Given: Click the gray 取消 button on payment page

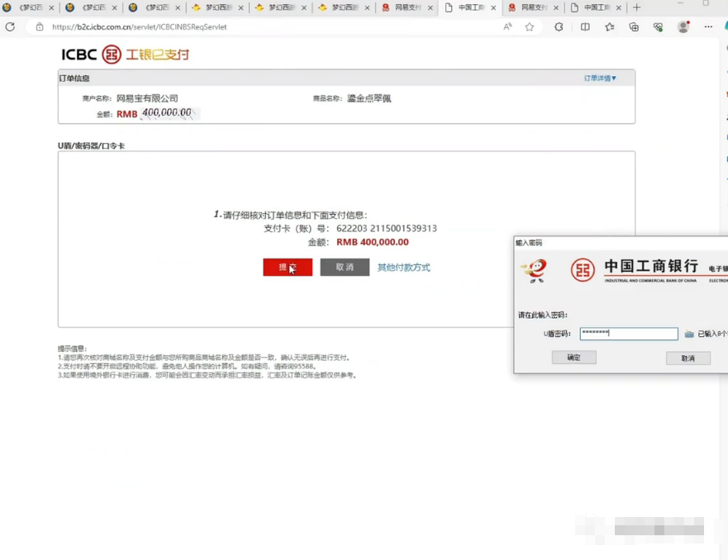Looking at the screenshot, I should 345,267.
